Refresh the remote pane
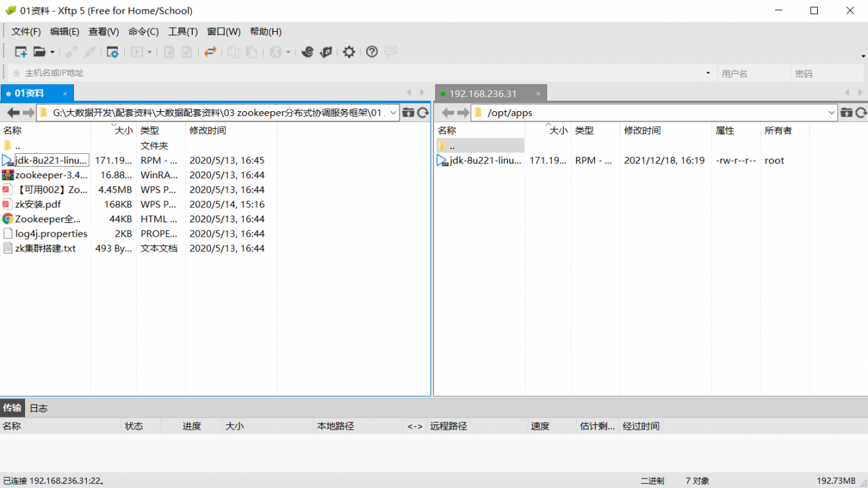The height and width of the screenshot is (488, 868). click(x=861, y=113)
